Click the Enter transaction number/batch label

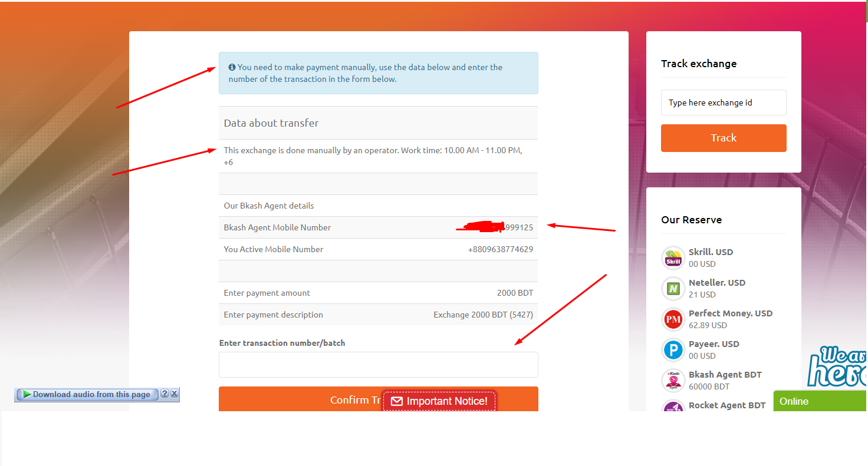click(282, 343)
